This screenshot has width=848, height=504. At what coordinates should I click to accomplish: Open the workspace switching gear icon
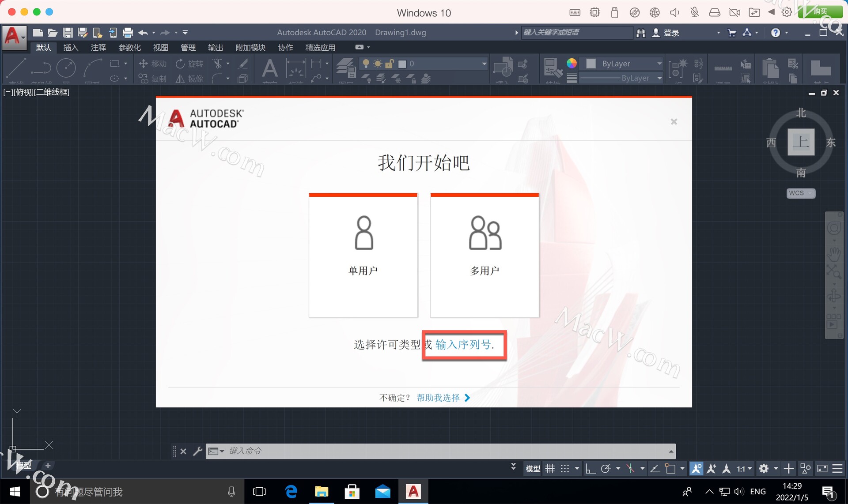[x=764, y=469]
